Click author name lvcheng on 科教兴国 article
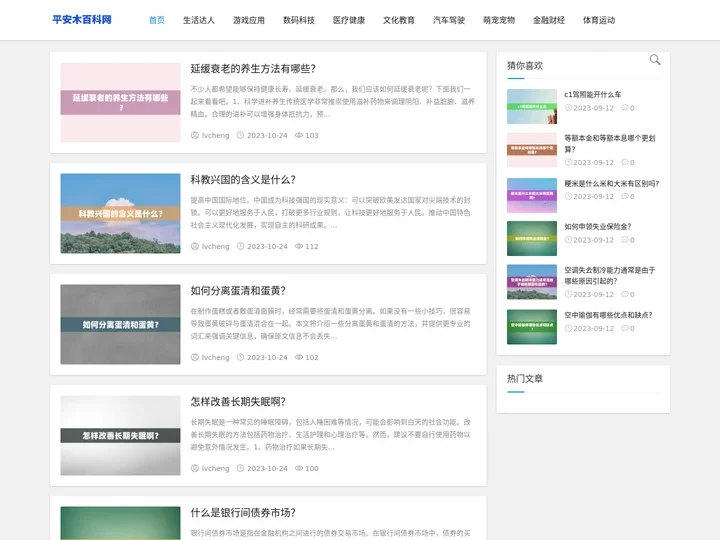This screenshot has width=720, height=540. 215,246
